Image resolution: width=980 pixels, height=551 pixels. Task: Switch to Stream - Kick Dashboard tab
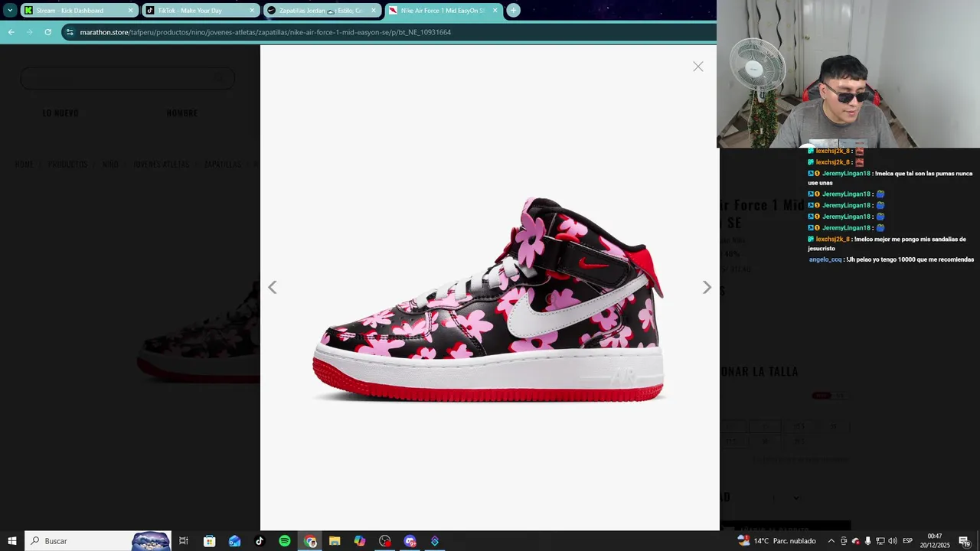(78, 11)
